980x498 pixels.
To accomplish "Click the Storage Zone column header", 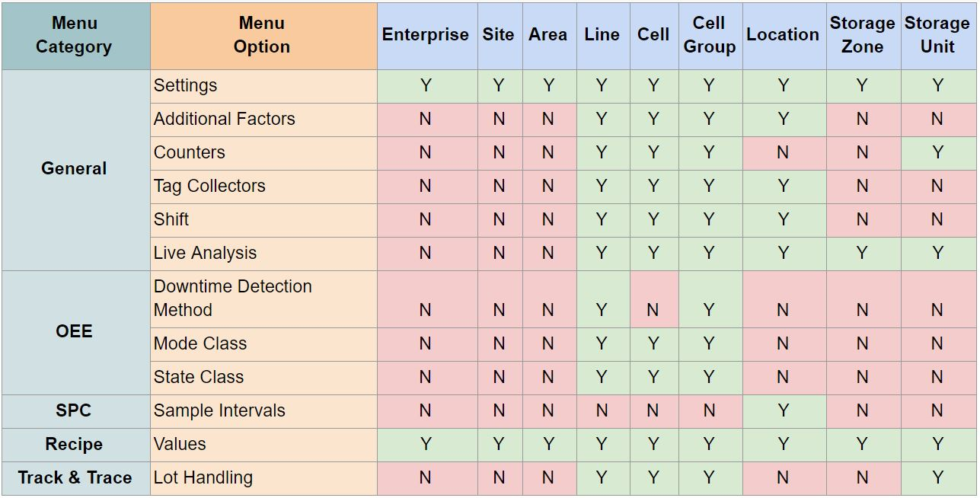I will (x=862, y=35).
